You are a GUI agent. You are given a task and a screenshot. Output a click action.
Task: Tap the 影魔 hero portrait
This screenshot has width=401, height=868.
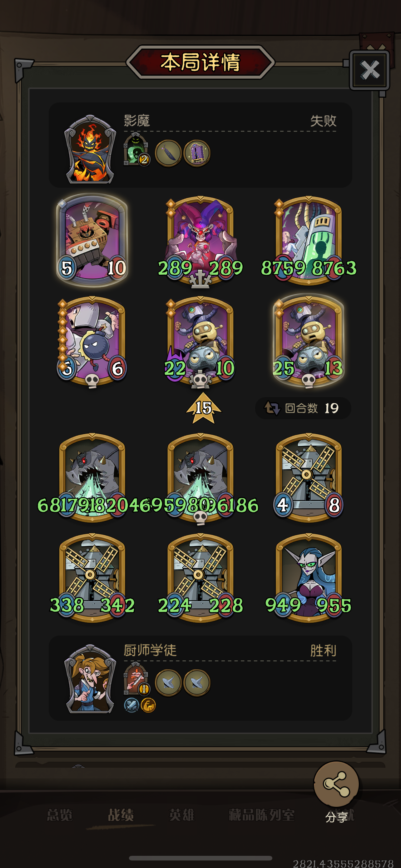(x=90, y=149)
